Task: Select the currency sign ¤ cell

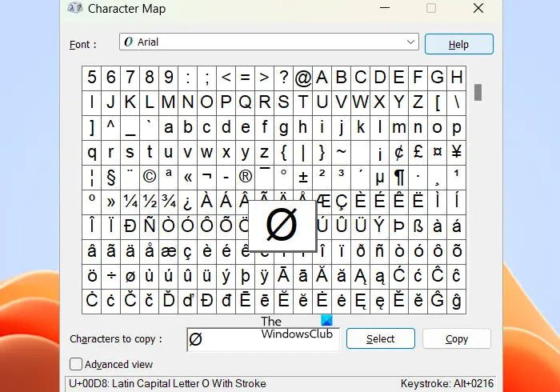Action: point(437,153)
